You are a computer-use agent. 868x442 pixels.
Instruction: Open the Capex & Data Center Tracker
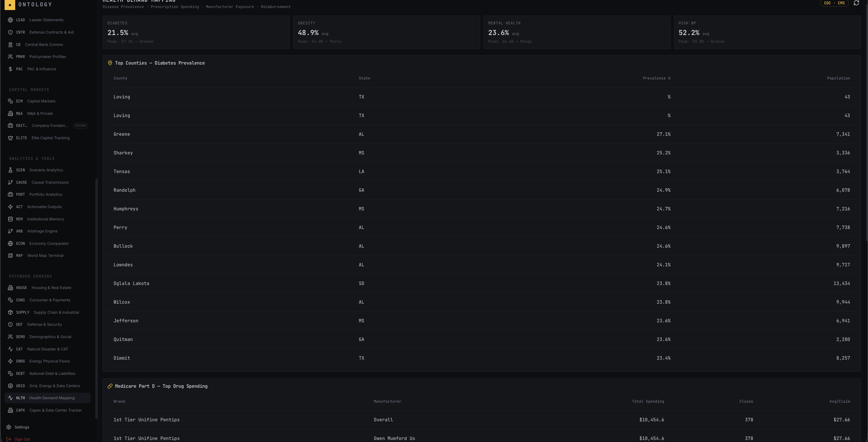tap(56, 410)
